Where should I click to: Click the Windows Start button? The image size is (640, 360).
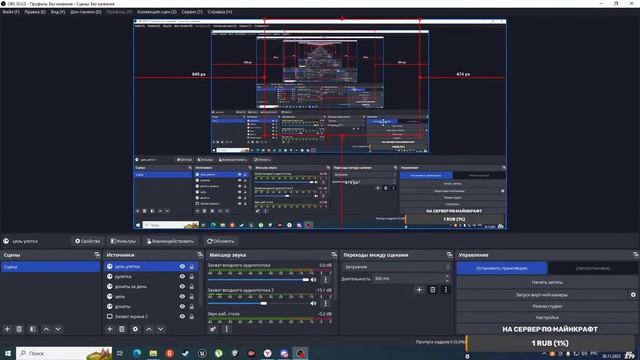[8, 353]
